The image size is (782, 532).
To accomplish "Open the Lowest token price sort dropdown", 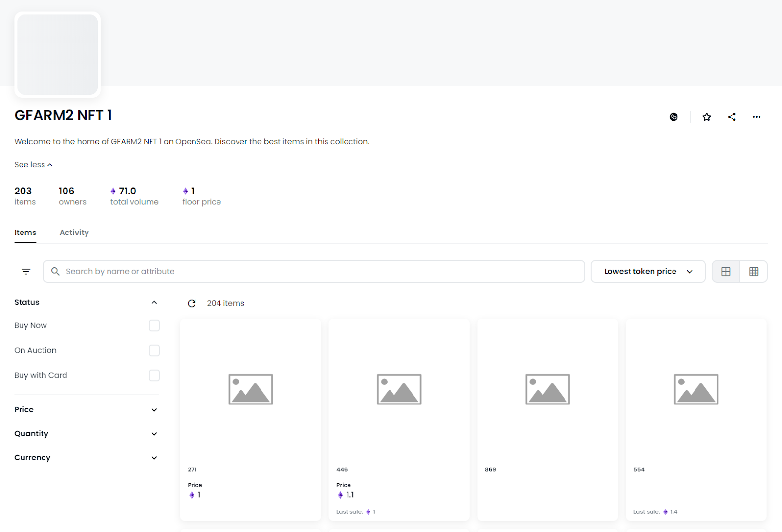I will [x=648, y=271].
